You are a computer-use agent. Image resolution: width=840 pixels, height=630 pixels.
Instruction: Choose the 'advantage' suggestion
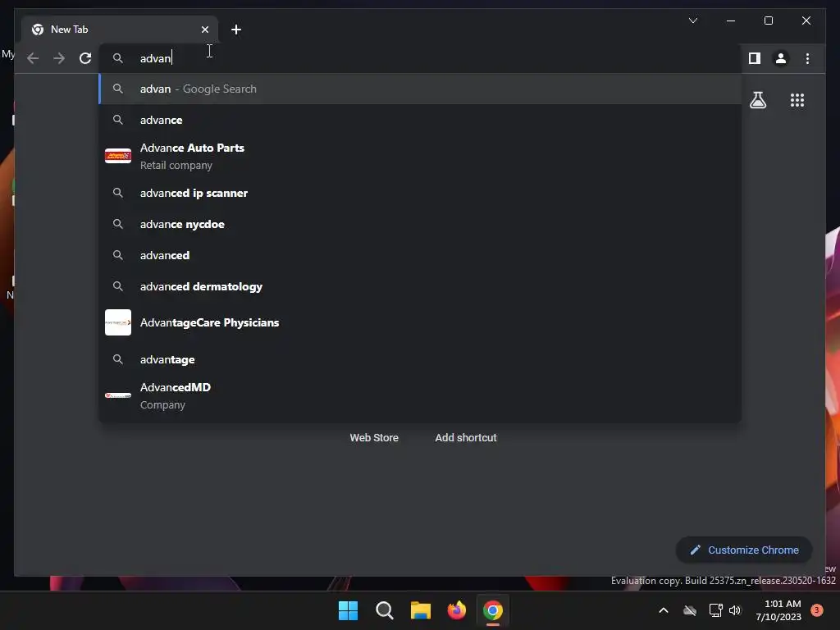click(x=421, y=359)
